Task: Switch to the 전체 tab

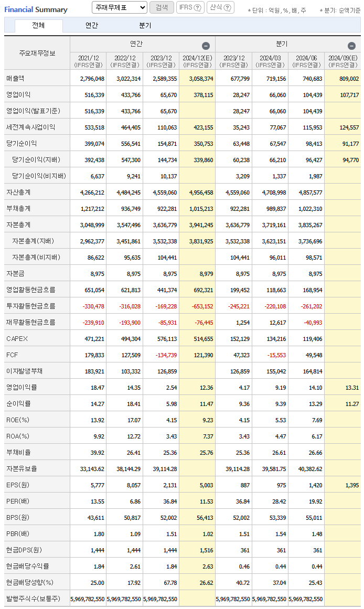Action: [38, 25]
